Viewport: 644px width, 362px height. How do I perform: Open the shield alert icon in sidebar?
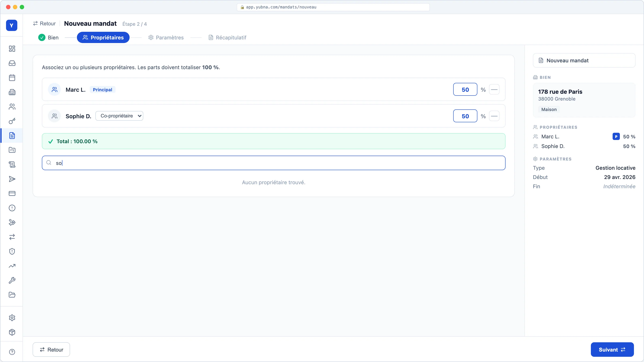[12, 251]
